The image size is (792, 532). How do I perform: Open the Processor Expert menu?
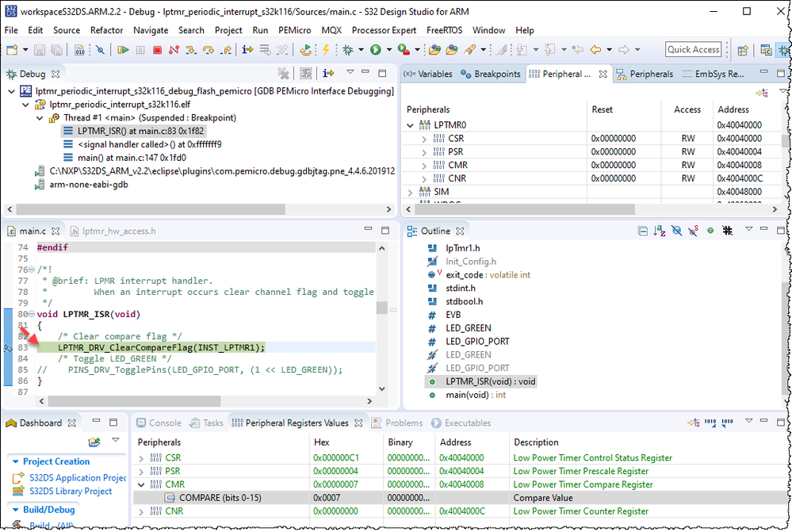[384, 30]
